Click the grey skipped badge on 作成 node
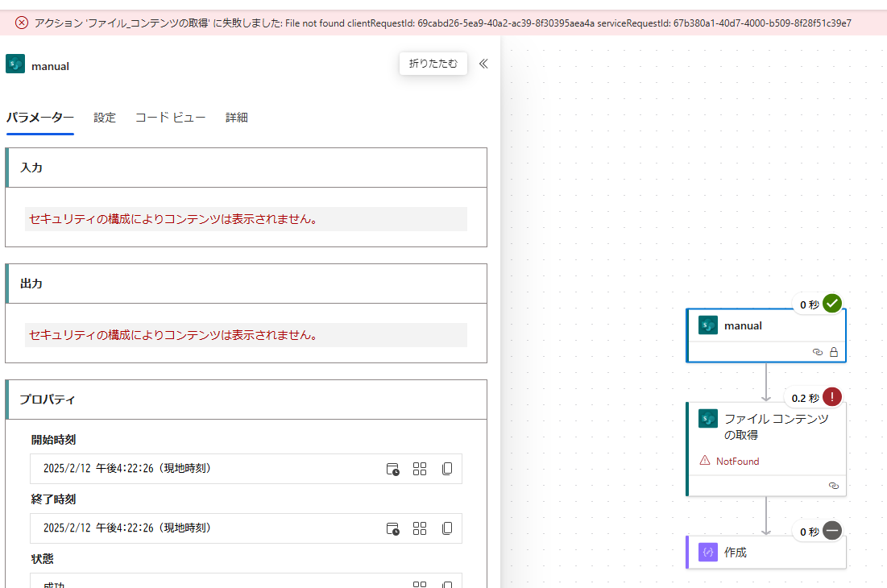This screenshot has height=588, width=887. tap(832, 530)
